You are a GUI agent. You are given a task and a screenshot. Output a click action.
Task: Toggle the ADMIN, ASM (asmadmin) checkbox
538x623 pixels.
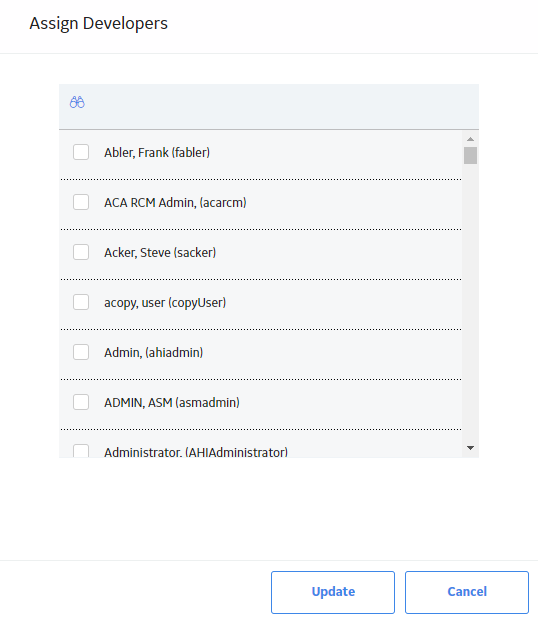click(x=81, y=402)
